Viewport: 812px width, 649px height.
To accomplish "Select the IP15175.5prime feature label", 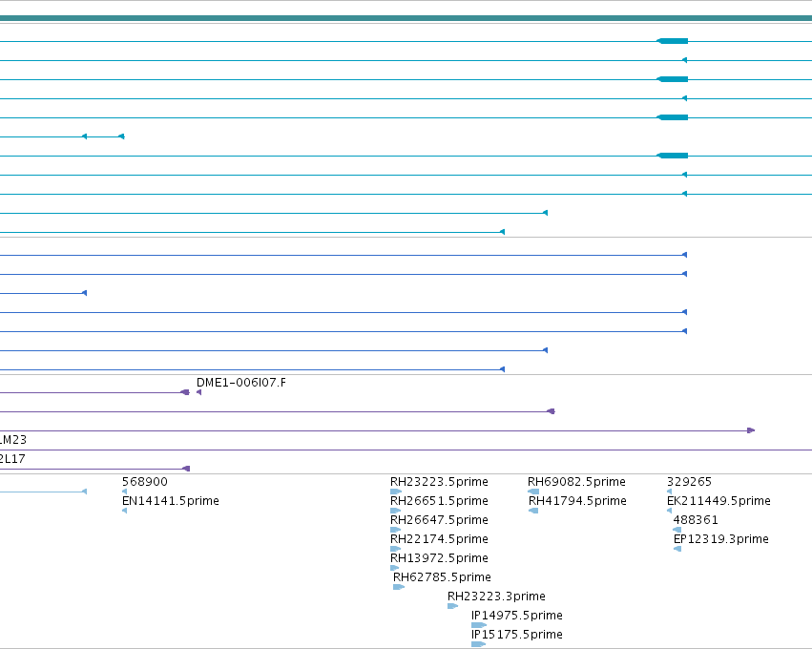I will pos(517,635).
